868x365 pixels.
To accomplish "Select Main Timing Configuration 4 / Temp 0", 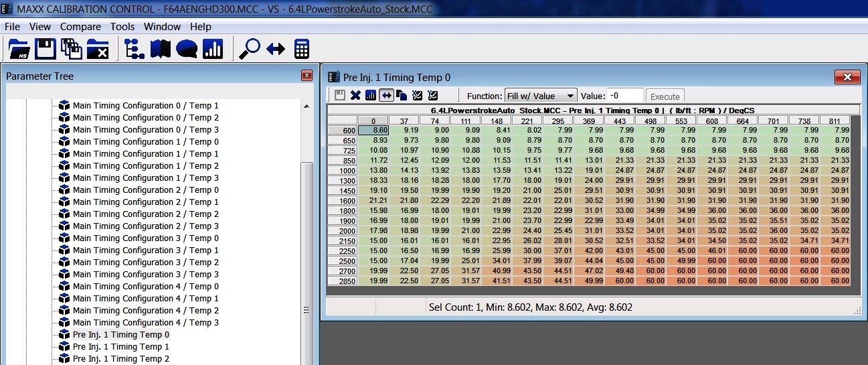I will 145,287.
